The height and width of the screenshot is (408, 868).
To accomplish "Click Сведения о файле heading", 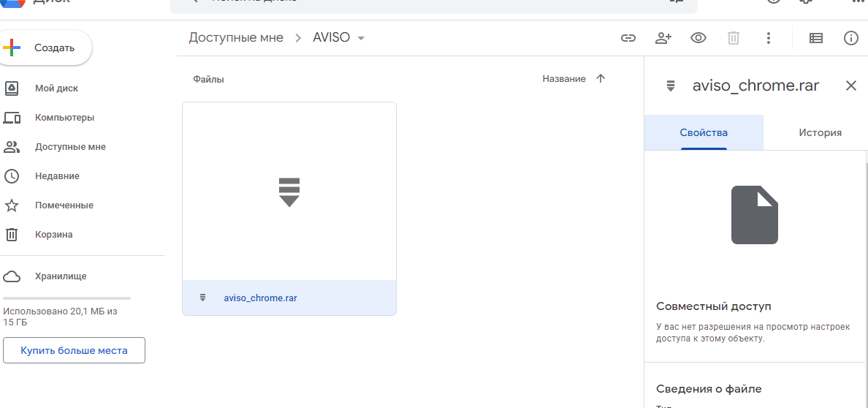I will [709, 389].
